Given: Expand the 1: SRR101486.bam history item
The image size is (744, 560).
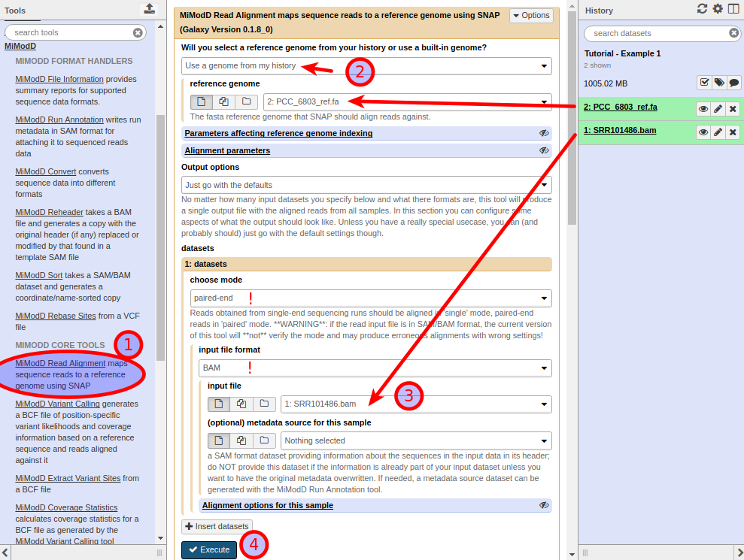Looking at the screenshot, I should (x=620, y=130).
